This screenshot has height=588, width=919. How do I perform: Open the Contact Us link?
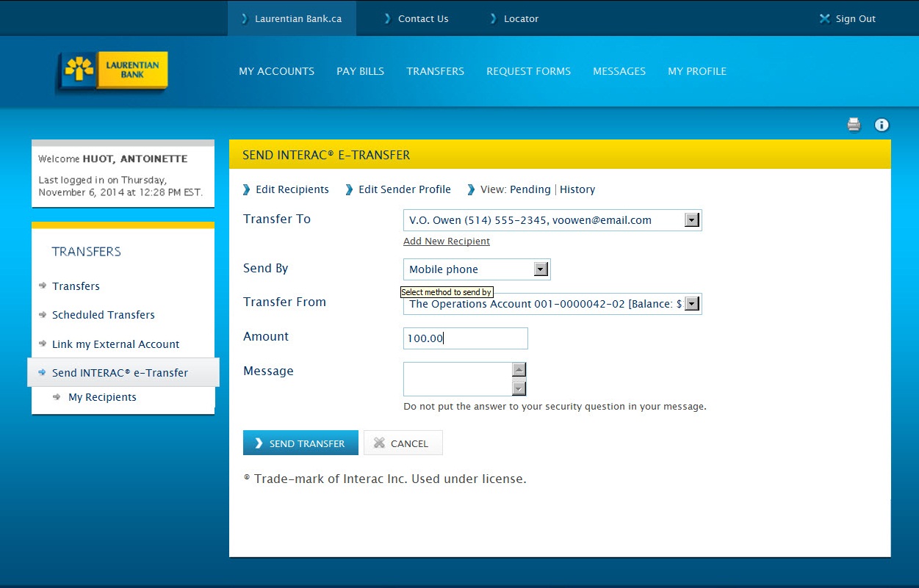click(417, 19)
